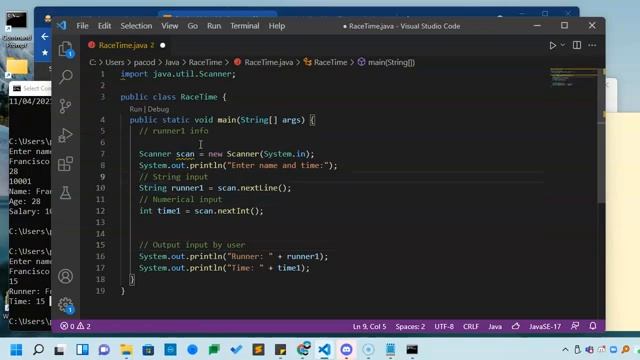Click the JavaSE-17 runtime status
Image resolution: width=640 pixels, height=360 pixels.
click(x=545, y=327)
